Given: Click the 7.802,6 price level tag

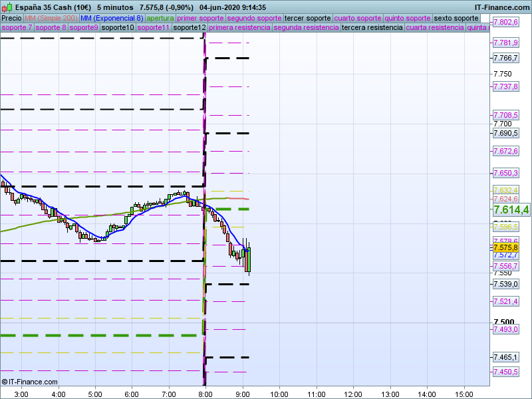Looking at the screenshot, I should point(505,23).
